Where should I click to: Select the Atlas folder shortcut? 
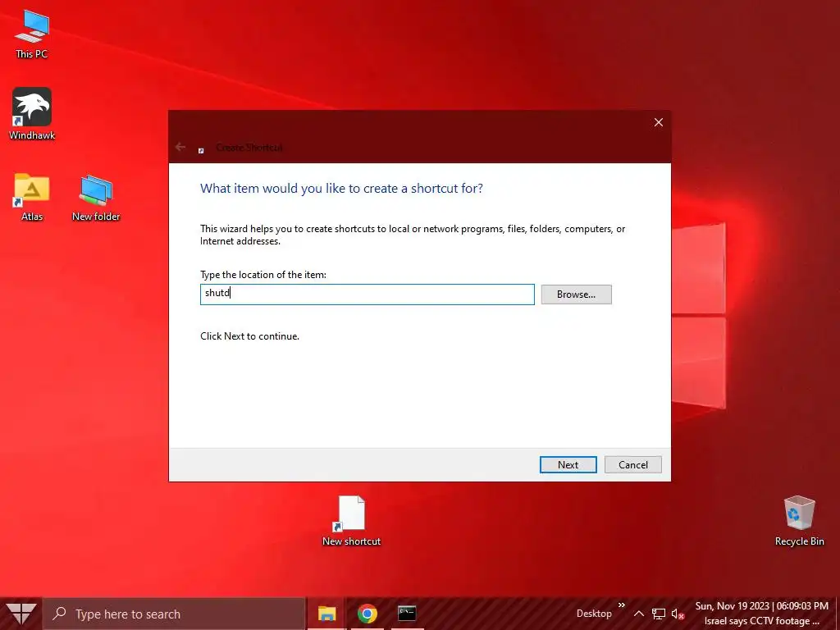click(x=32, y=197)
